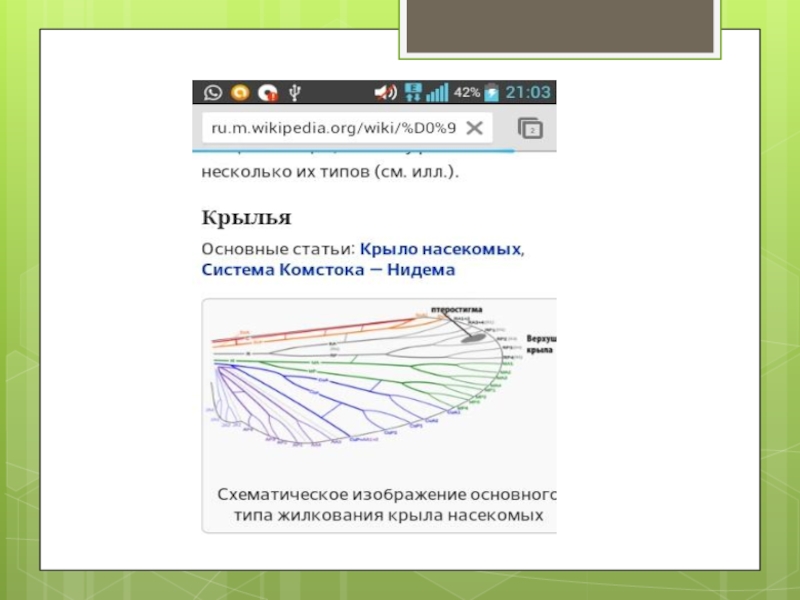Tap the птеростигма label in diagram
The image size is (800, 600).
[x=457, y=310]
